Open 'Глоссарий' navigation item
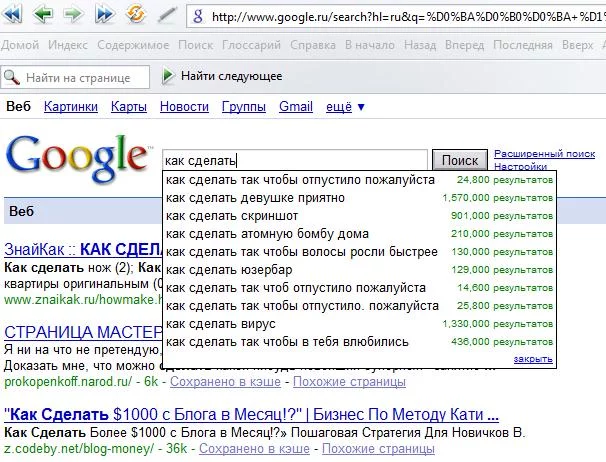This screenshot has height=462, width=606. [x=251, y=45]
